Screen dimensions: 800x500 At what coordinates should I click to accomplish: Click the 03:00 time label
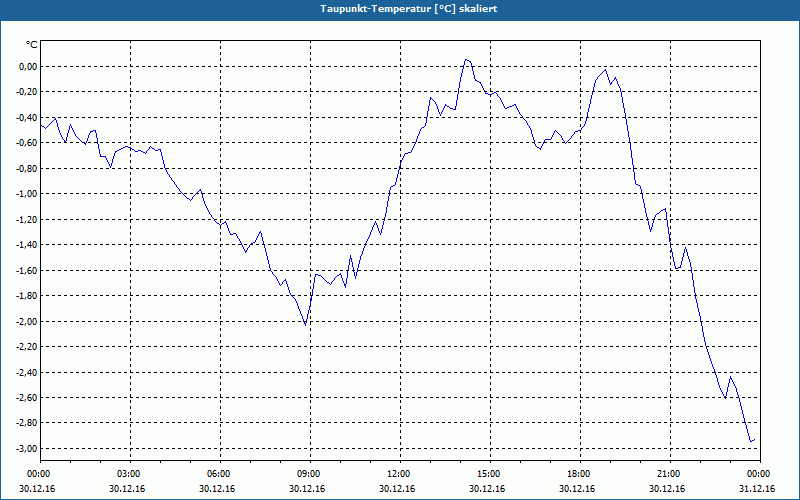(x=131, y=474)
